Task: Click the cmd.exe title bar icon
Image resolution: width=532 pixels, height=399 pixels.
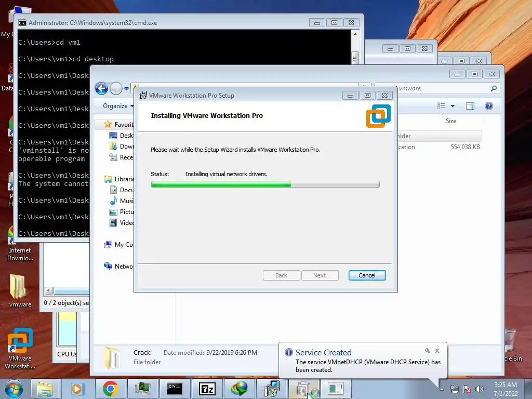Action: (22, 23)
